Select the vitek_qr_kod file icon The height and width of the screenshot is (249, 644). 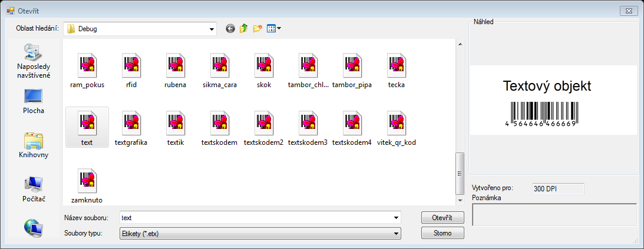[397, 122]
